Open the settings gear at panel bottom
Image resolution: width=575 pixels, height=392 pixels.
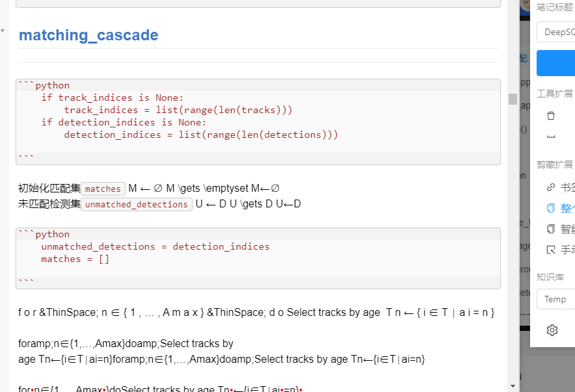coord(551,330)
